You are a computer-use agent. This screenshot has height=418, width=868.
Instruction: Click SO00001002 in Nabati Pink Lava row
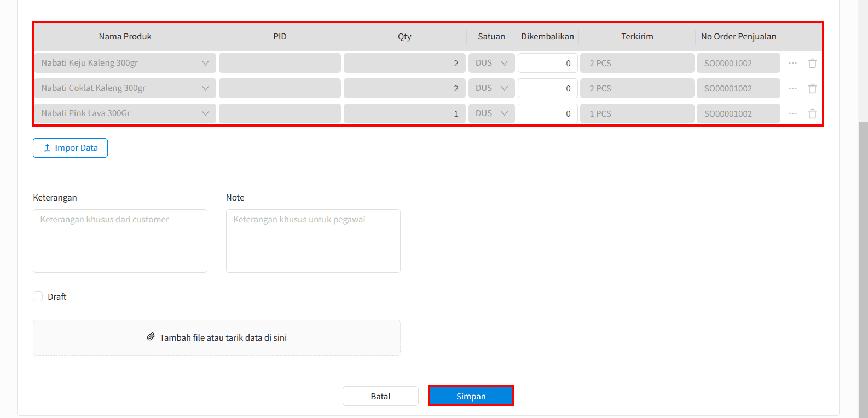(x=738, y=113)
